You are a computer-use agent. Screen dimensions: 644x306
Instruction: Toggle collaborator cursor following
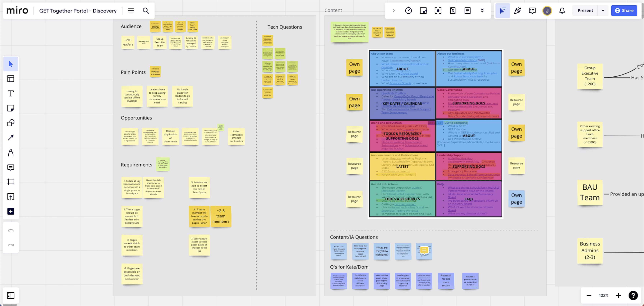[x=503, y=11]
